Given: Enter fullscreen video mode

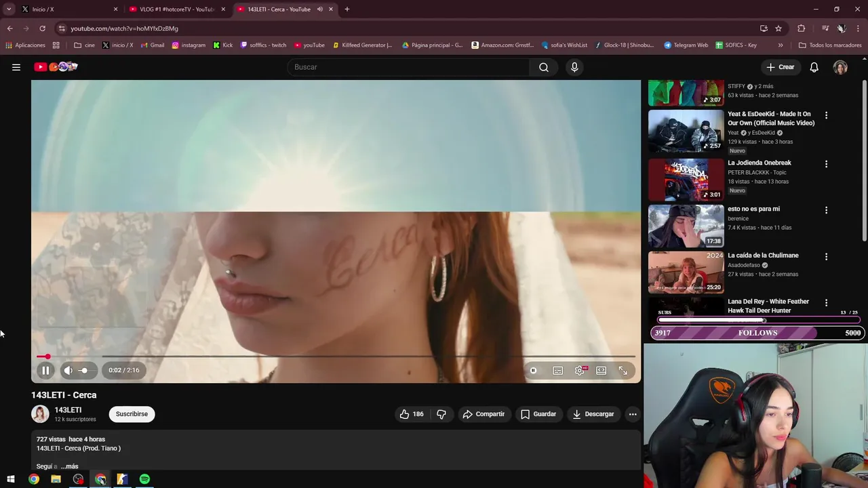Looking at the screenshot, I should [x=623, y=371].
